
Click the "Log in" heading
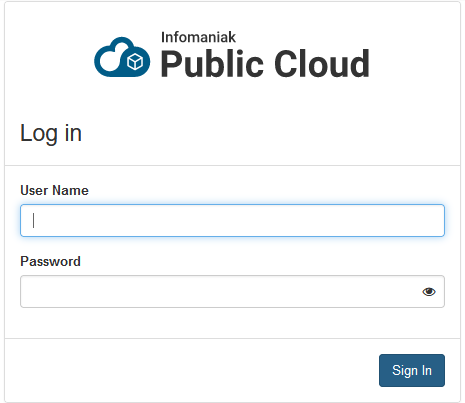pos(51,133)
